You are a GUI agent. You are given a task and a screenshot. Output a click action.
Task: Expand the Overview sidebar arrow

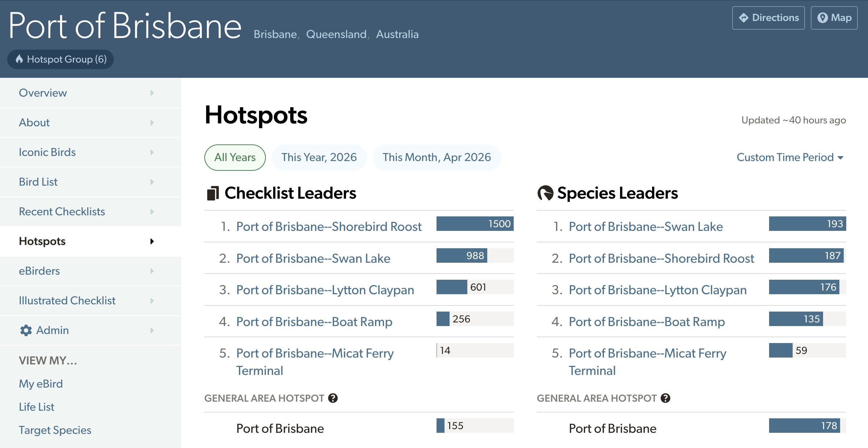click(x=152, y=93)
